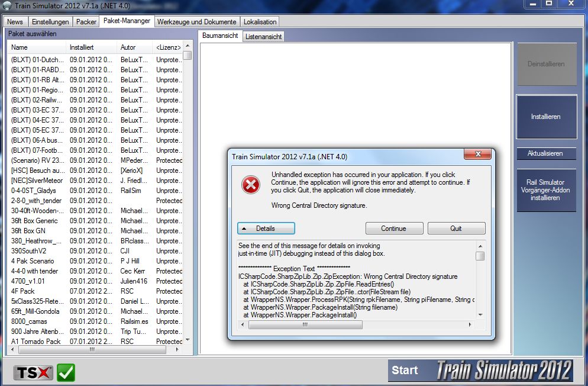Viewport: 588px width, 386px height.
Task: Click the Start Train Simulator 2012 button
Action: click(x=481, y=371)
